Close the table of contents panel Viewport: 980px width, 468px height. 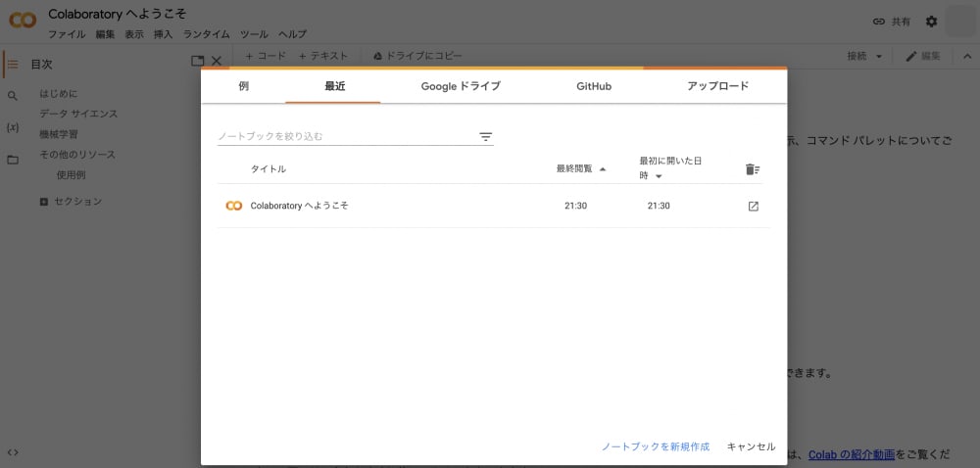217,61
